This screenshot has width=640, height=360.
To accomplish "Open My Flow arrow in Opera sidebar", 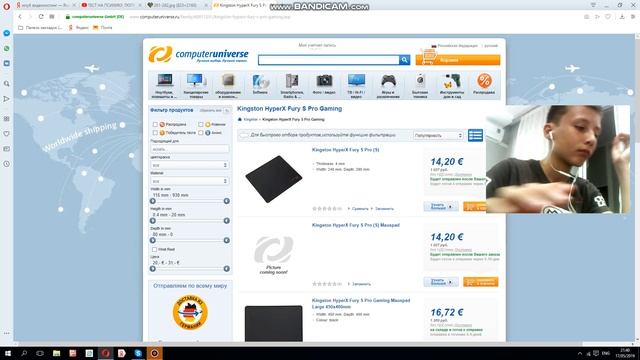I will pos(7,99).
